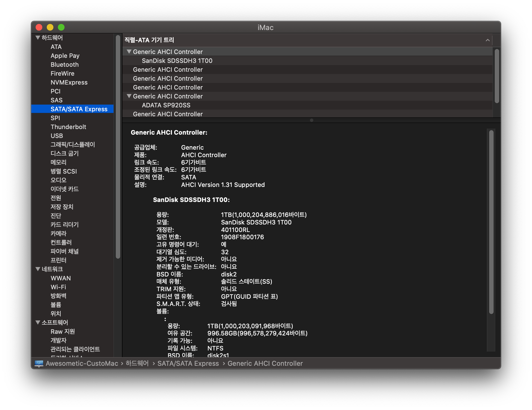Click SATA/SATA Express in the path bar
This screenshot has height=410, width=532.
188,363
